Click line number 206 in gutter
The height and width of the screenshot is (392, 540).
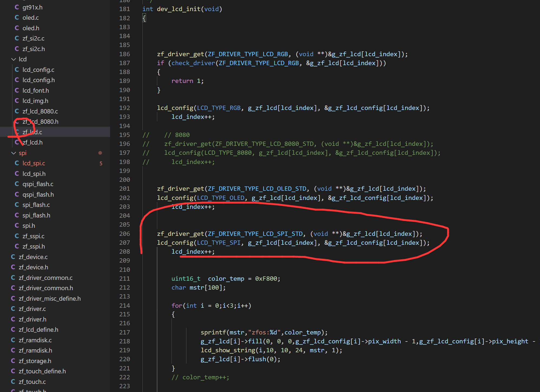[124, 234]
